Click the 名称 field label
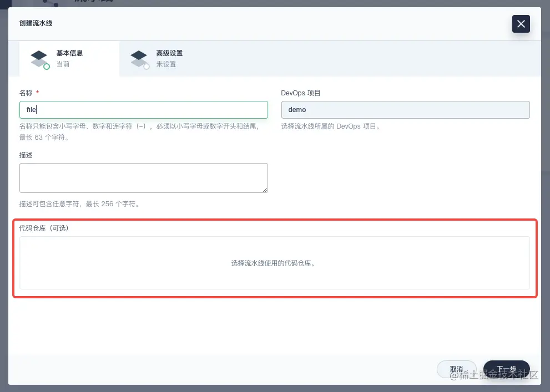 (x=26, y=93)
